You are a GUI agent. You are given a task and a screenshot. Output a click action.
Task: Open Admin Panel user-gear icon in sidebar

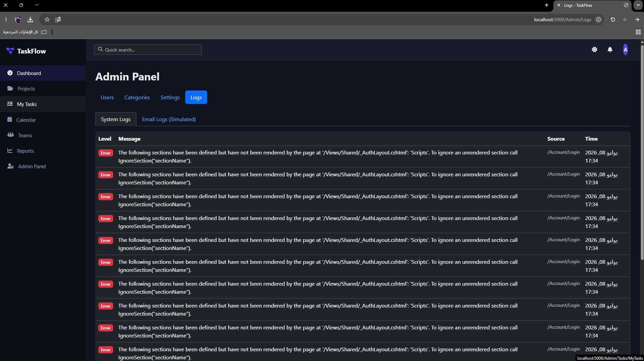[x=11, y=166]
